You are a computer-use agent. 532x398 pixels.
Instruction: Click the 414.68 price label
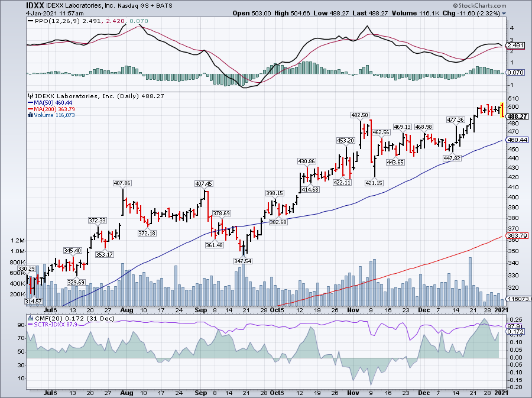[310, 190]
